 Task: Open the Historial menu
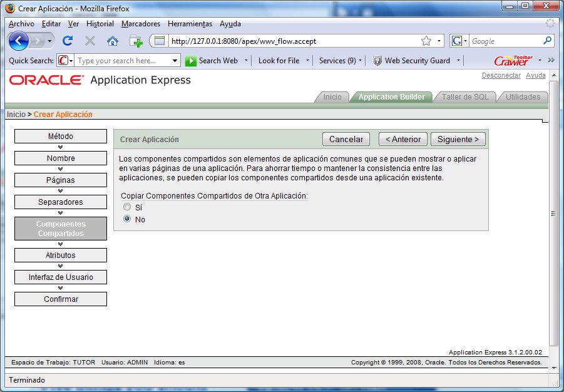click(100, 24)
